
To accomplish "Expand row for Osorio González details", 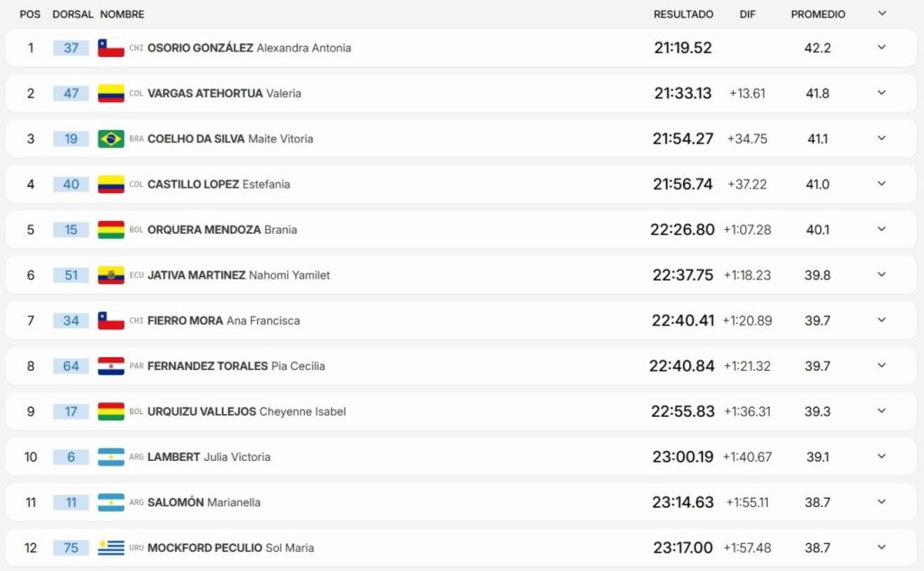I will point(882,48).
